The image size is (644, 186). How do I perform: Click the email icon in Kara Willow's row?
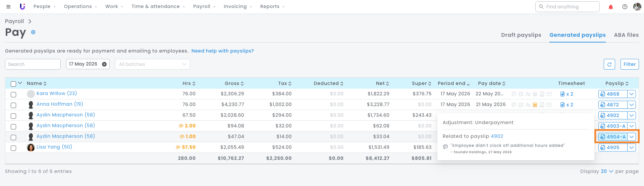tap(549, 94)
